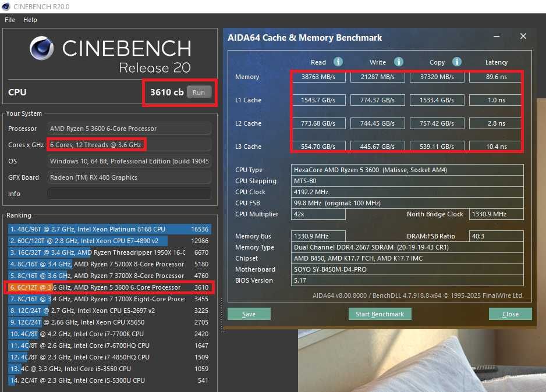Click L2 Cache latency 2.8 ns
This screenshot has height=392, width=546.
tap(496, 123)
